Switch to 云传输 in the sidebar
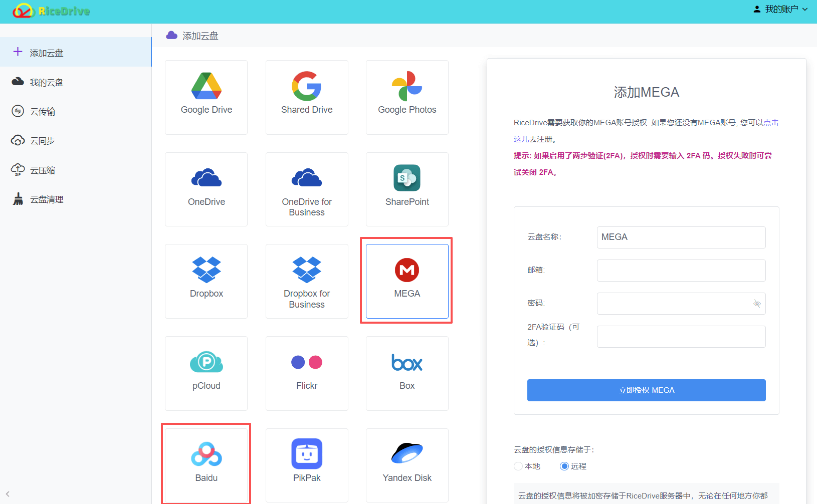This screenshot has height=504, width=817. pyautogui.click(x=43, y=111)
